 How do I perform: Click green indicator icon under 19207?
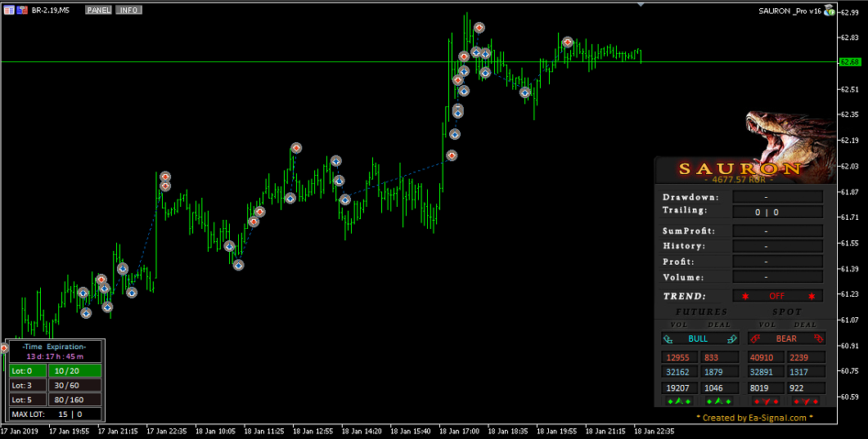coord(679,401)
